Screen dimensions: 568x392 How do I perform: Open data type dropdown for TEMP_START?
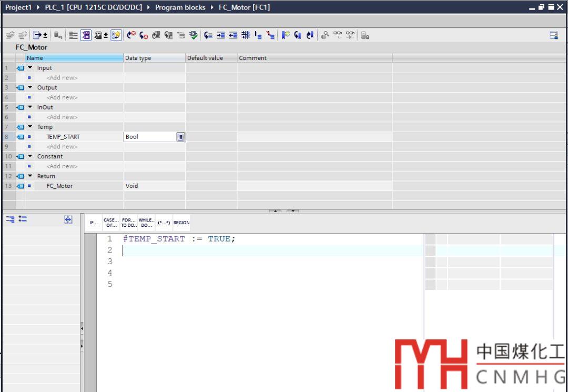click(180, 137)
